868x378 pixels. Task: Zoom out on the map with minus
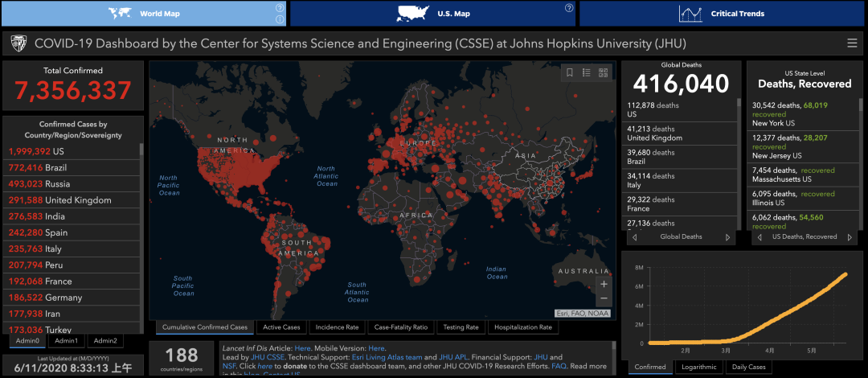[604, 298]
